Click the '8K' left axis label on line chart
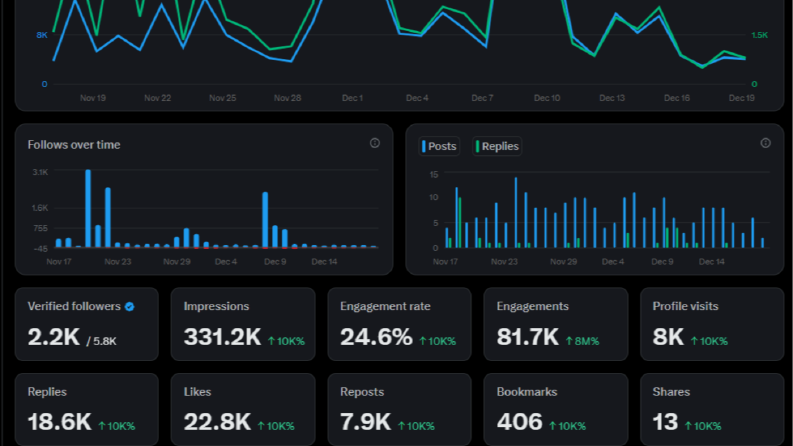The image size is (793, 446). tap(42, 35)
